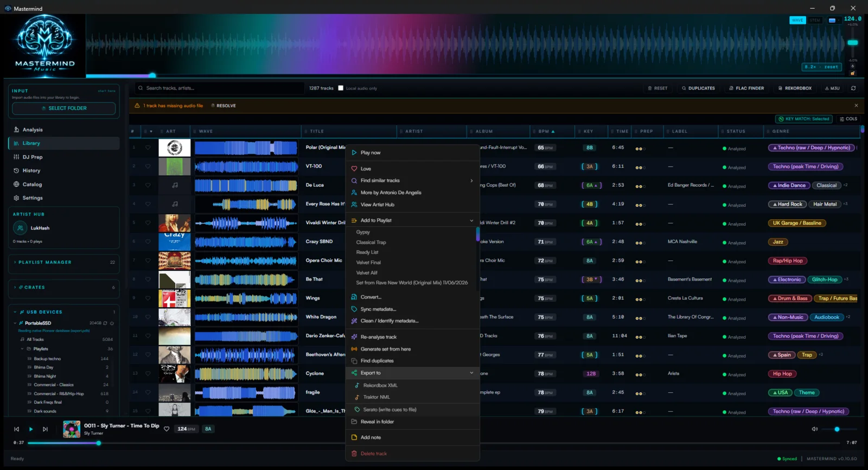868x470 pixels.
Task: Choose Add note from context menu
Action: click(x=412, y=437)
